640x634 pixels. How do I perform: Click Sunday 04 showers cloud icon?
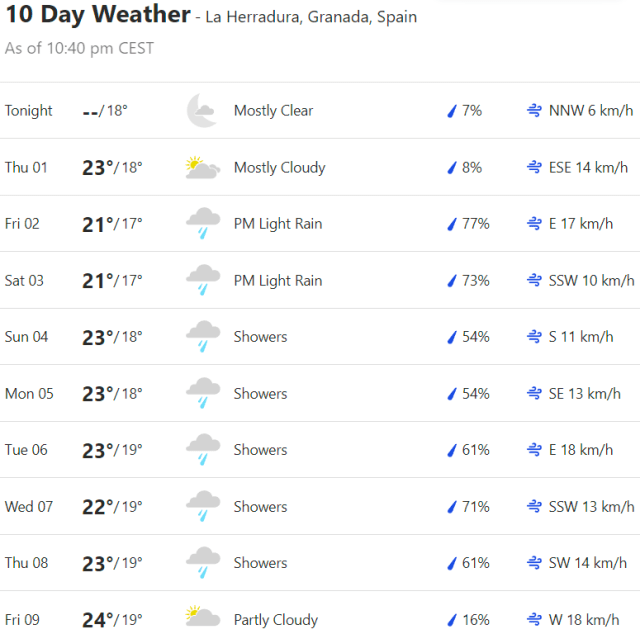[203, 337]
